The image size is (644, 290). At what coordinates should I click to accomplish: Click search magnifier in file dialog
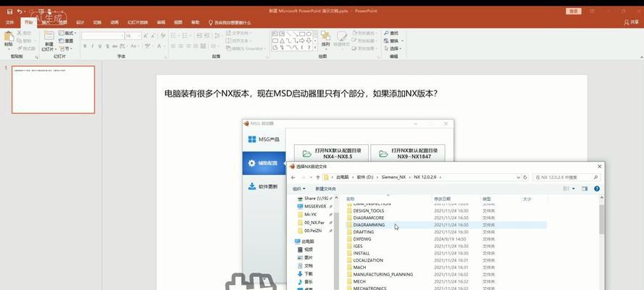point(595,178)
